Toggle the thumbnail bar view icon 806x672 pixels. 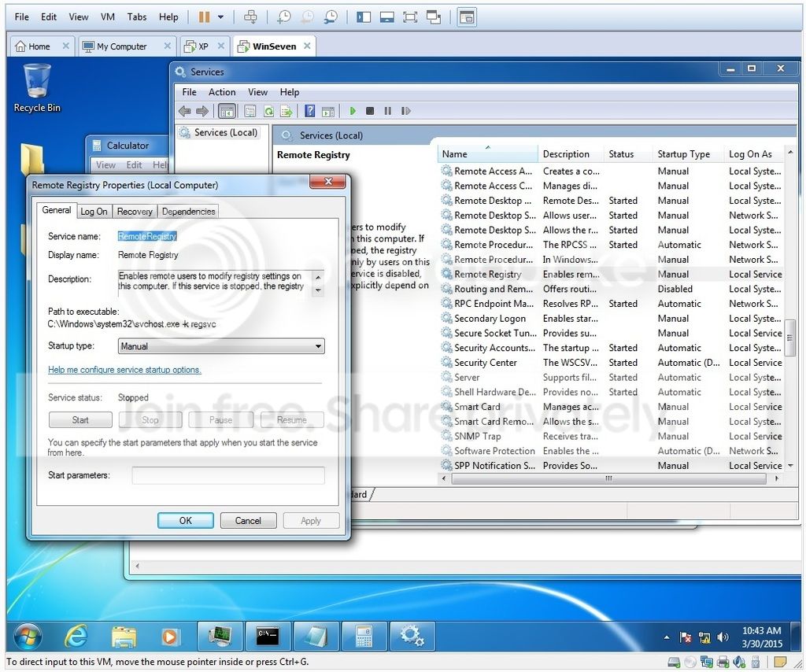click(x=387, y=17)
